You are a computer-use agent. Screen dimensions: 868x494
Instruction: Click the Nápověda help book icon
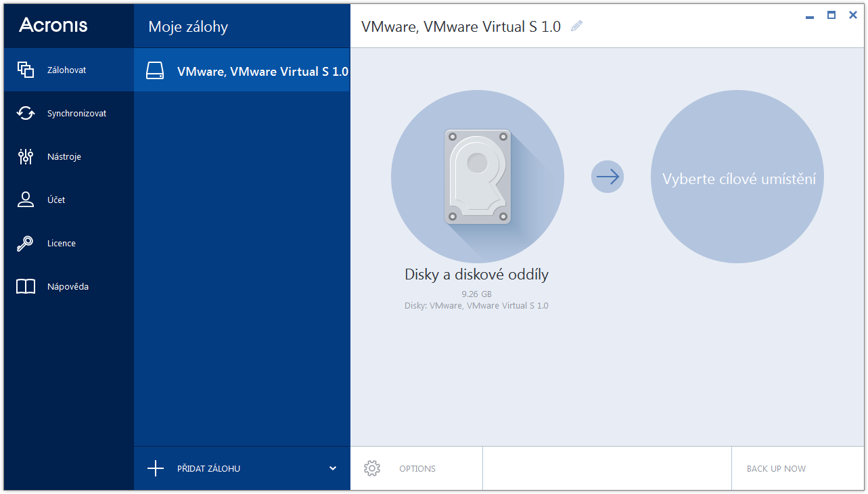pyautogui.click(x=26, y=286)
